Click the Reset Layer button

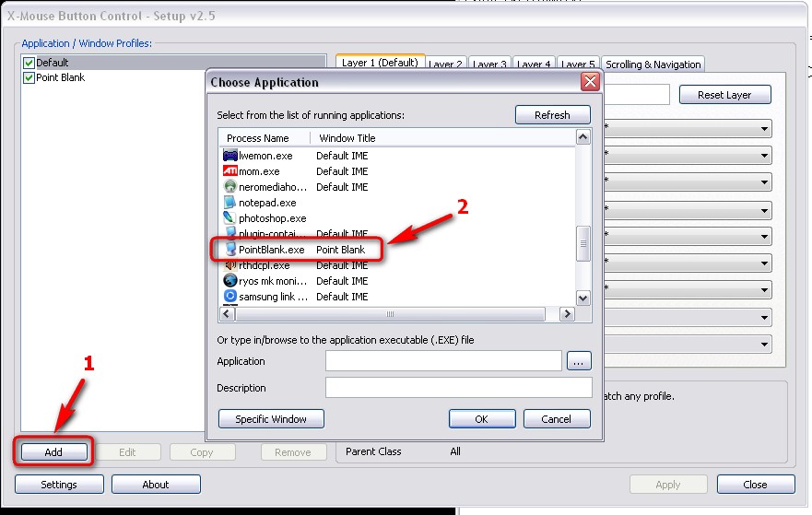tap(724, 95)
